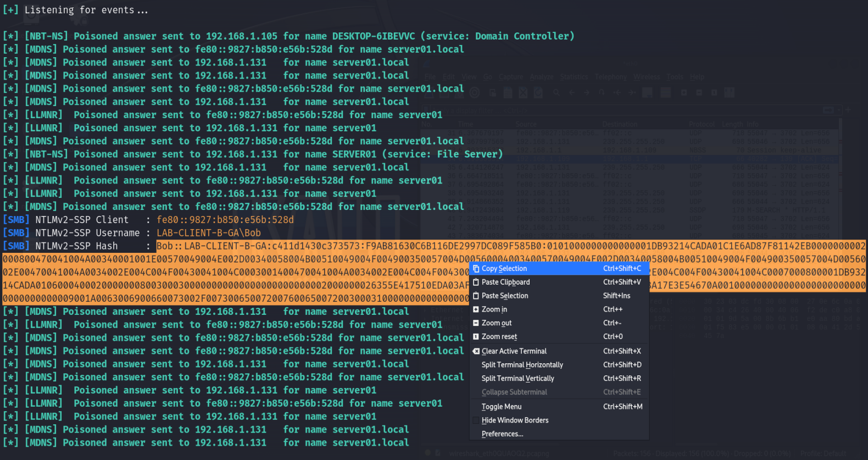
Task: Click Wireshark's find packet magnifier icon
Action: point(557,92)
